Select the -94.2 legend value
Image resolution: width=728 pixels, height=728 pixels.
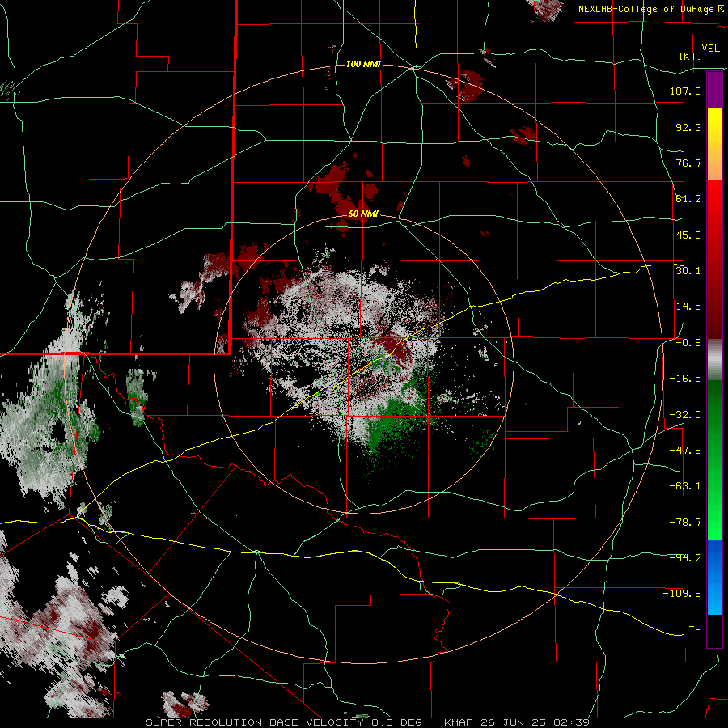[x=685, y=558]
